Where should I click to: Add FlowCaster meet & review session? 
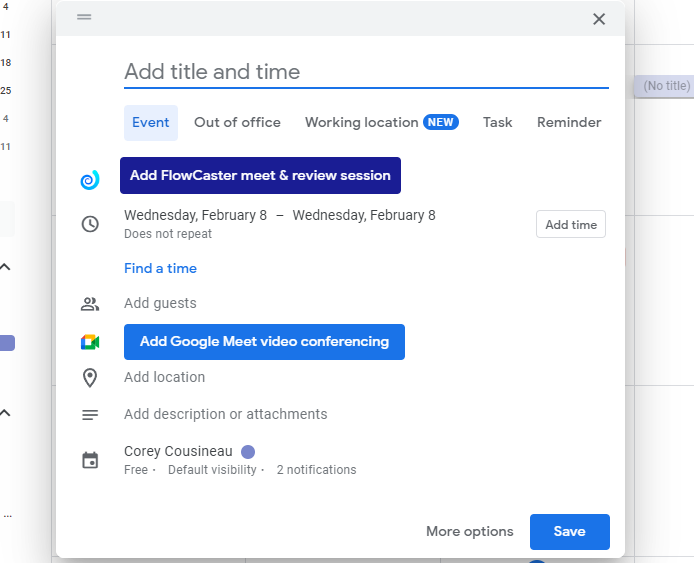point(260,175)
